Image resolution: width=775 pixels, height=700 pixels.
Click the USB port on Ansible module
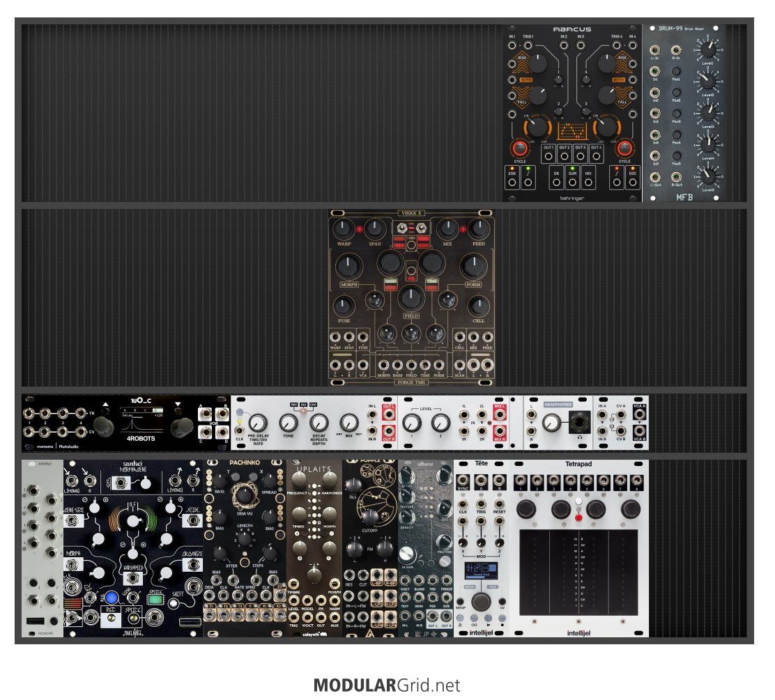click(36, 621)
